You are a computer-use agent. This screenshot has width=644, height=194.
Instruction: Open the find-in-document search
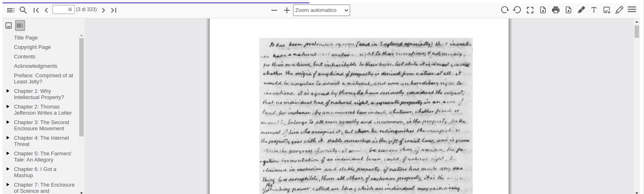tap(23, 10)
